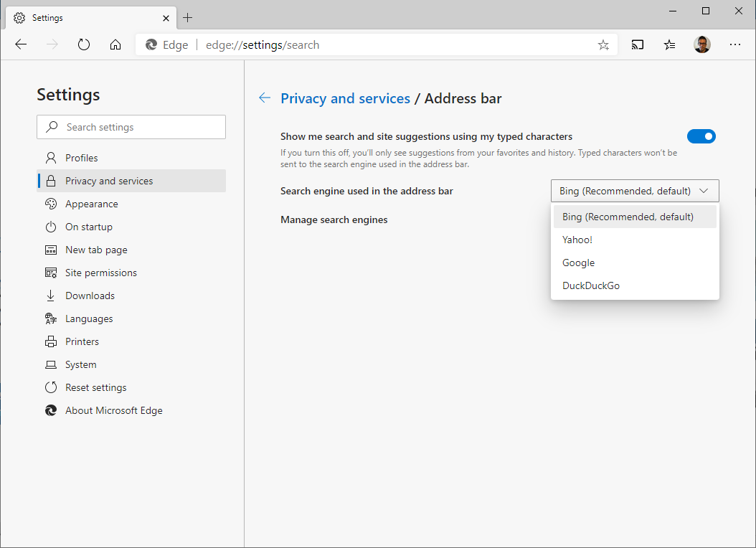The height and width of the screenshot is (548, 756).
Task: Click the Settings sidebar heading
Action: point(68,95)
